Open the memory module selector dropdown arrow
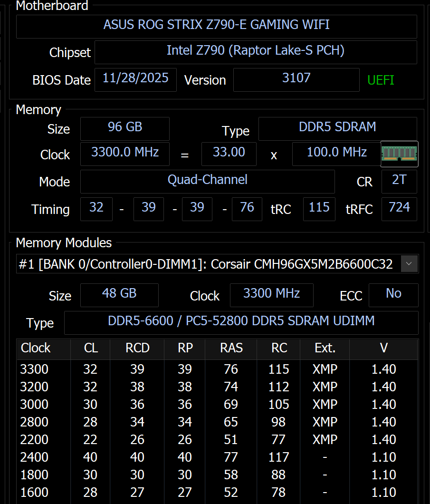 tap(409, 263)
